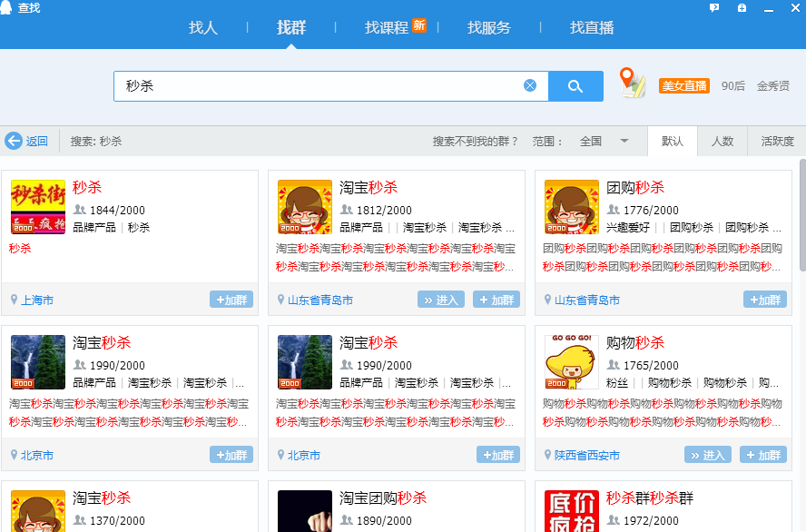
Task: Enter the 淘宝秒杀 group in 山东省青岛市
Action: pyautogui.click(x=441, y=300)
